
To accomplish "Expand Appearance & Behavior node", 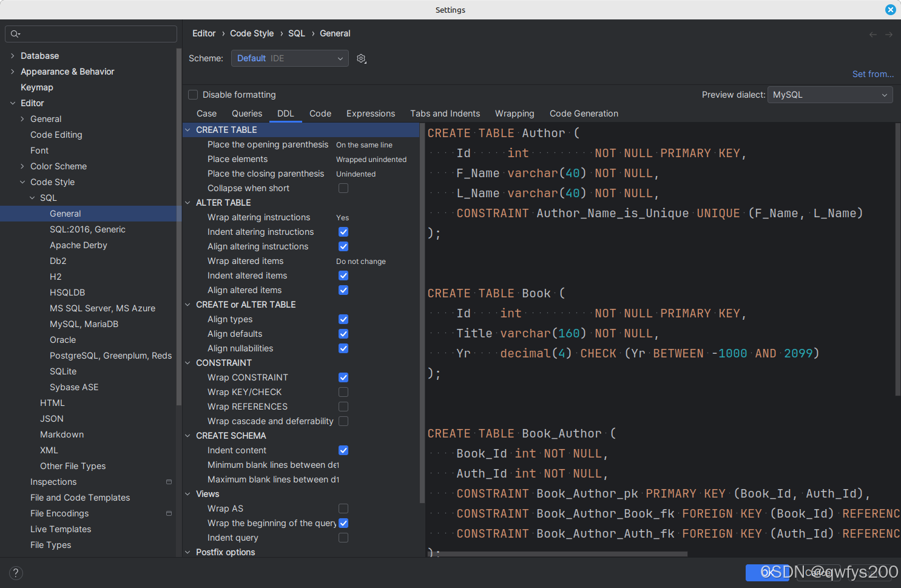I will pos(12,72).
